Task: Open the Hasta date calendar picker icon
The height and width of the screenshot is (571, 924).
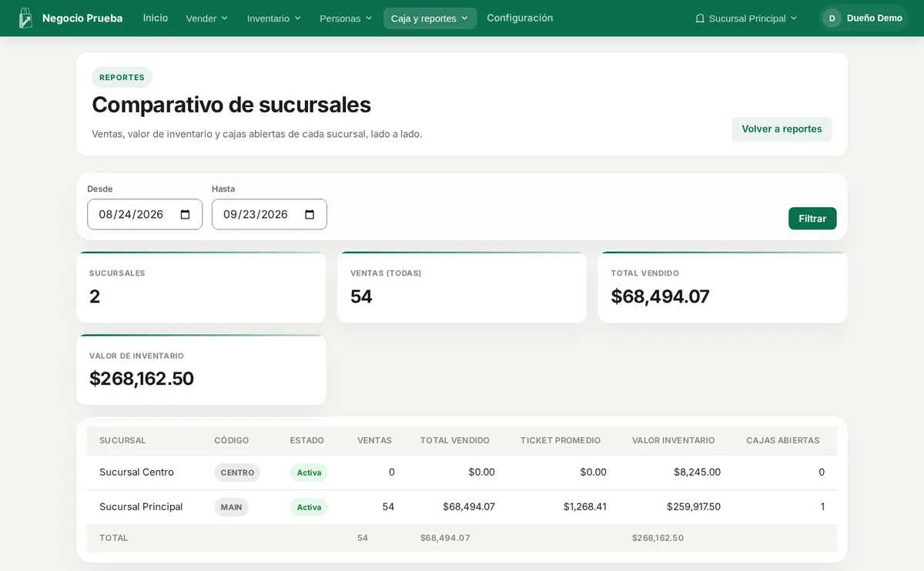Action: click(310, 215)
